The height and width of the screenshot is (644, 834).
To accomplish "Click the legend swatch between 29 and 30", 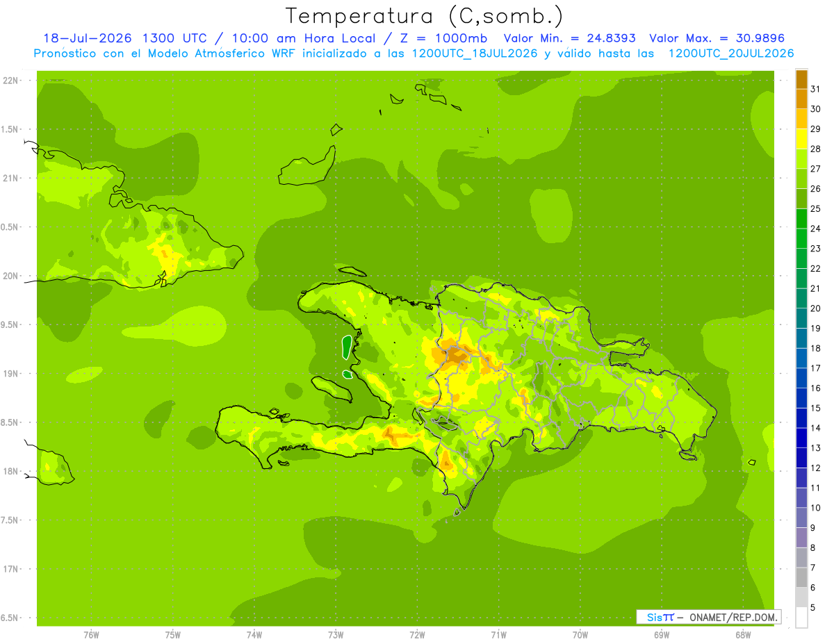I will coord(801,119).
